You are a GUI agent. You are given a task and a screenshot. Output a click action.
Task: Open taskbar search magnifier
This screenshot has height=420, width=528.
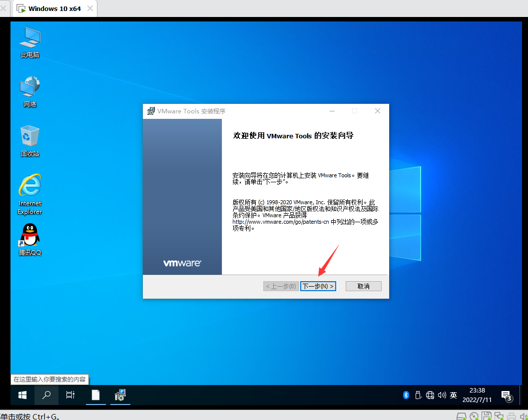pyautogui.click(x=46, y=395)
